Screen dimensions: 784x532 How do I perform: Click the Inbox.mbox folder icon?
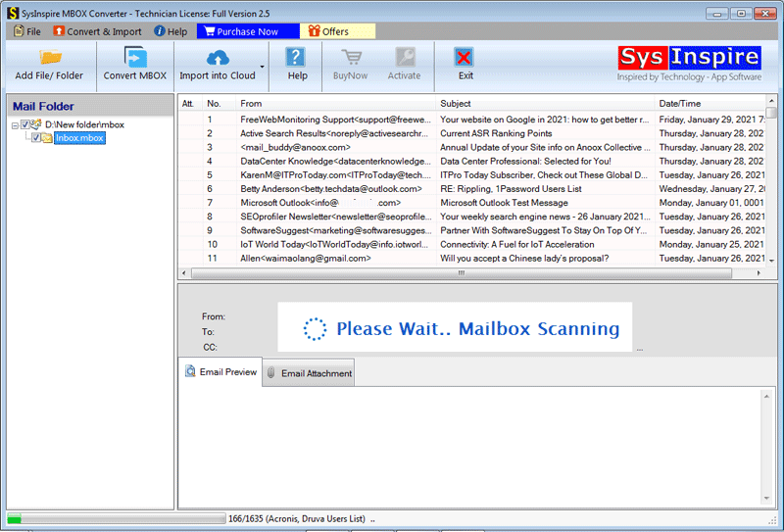[x=47, y=138]
